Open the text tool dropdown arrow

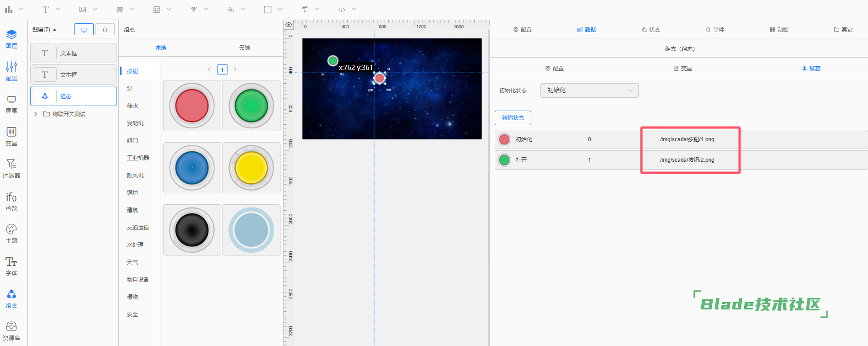[58, 9]
